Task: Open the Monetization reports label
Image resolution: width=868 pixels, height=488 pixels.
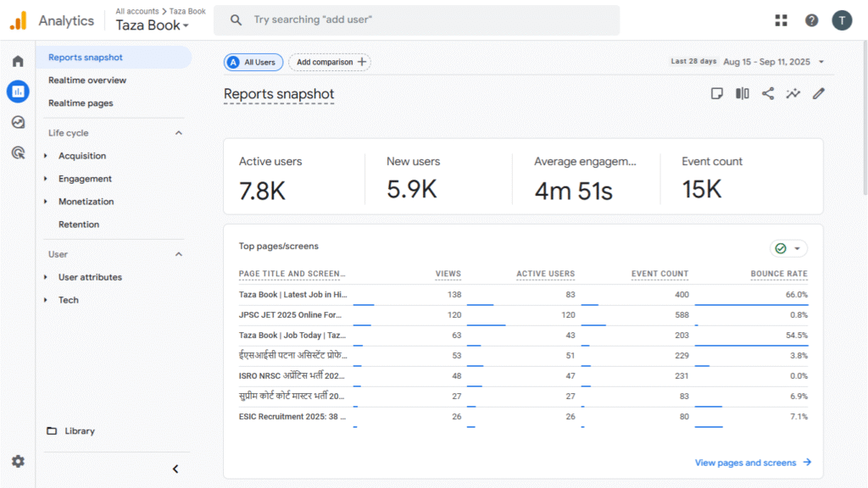Action: pyautogui.click(x=86, y=202)
